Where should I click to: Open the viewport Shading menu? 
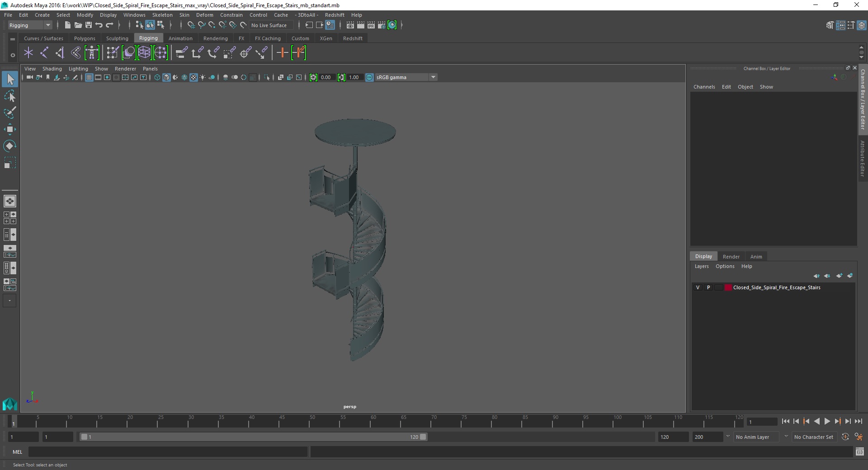pos(52,69)
